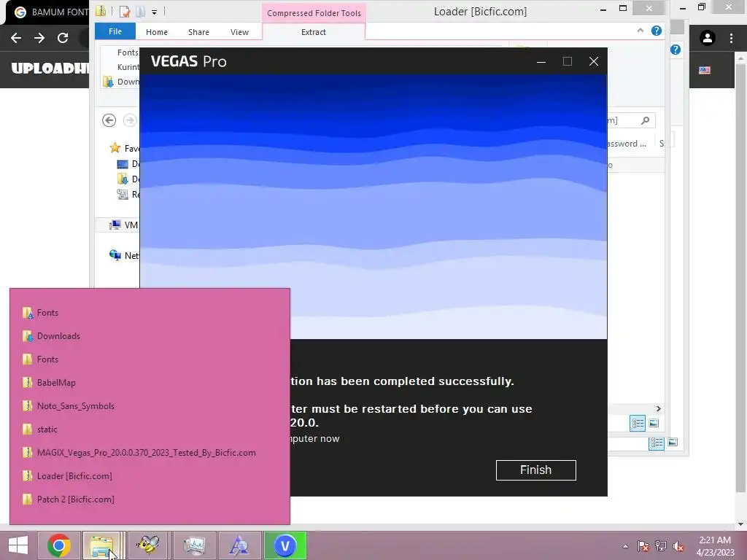Click the Loader window search magnifier

pyautogui.click(x=645, y=120)
